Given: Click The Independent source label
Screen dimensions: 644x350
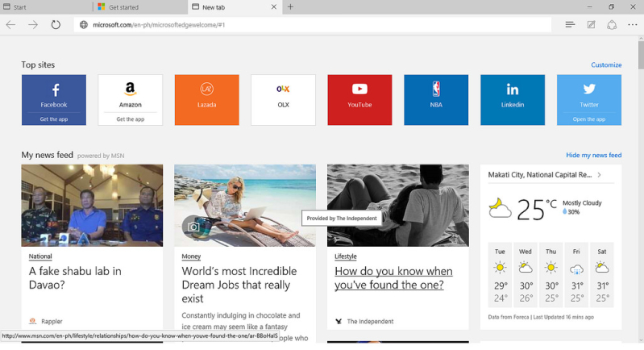Looking at the screenshot, I should (x=370, y=321).
